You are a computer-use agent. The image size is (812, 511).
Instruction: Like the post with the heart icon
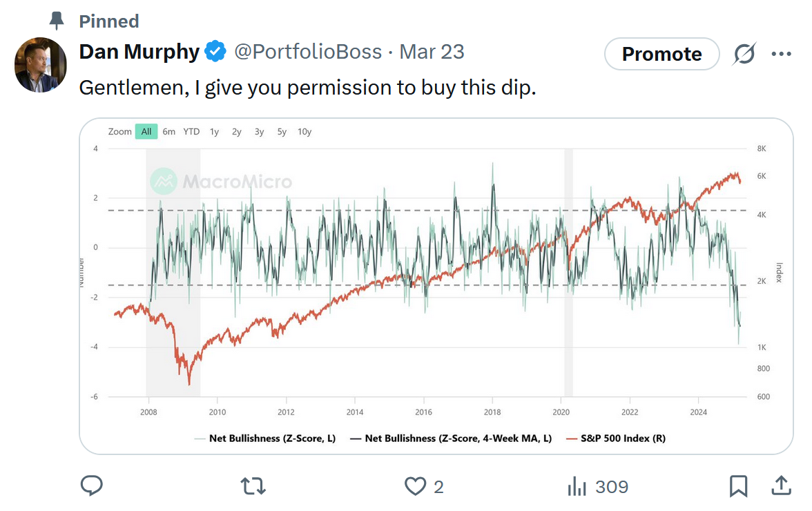[415, 486]
